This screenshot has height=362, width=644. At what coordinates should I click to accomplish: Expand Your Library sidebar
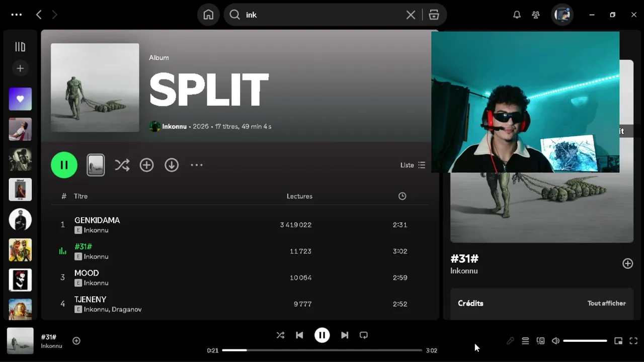[20, 47]
